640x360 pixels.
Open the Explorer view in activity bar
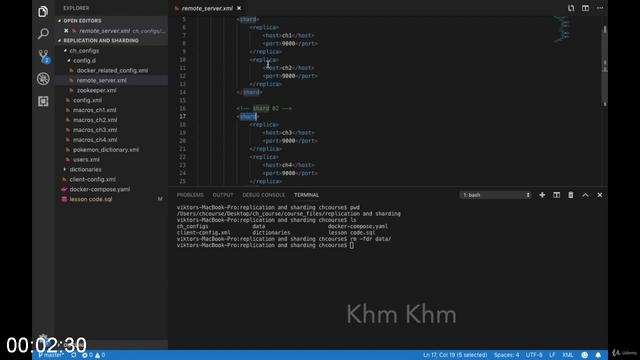(x=43, y=11)
